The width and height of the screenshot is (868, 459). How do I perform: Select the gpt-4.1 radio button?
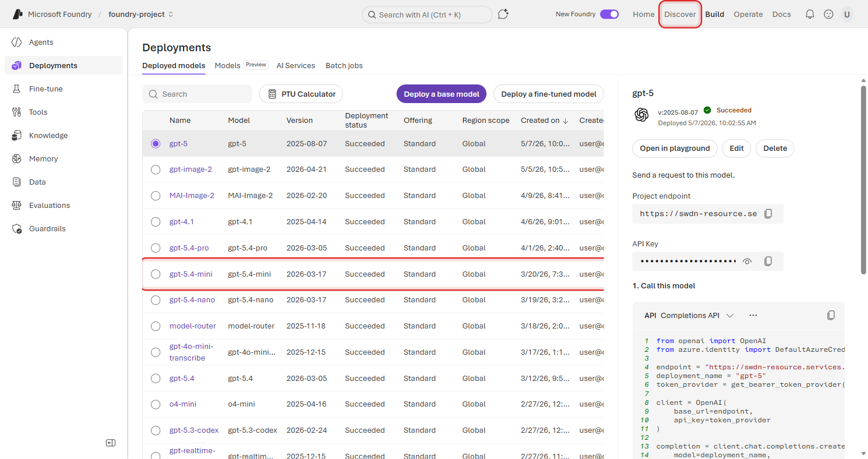coord(156,222)
